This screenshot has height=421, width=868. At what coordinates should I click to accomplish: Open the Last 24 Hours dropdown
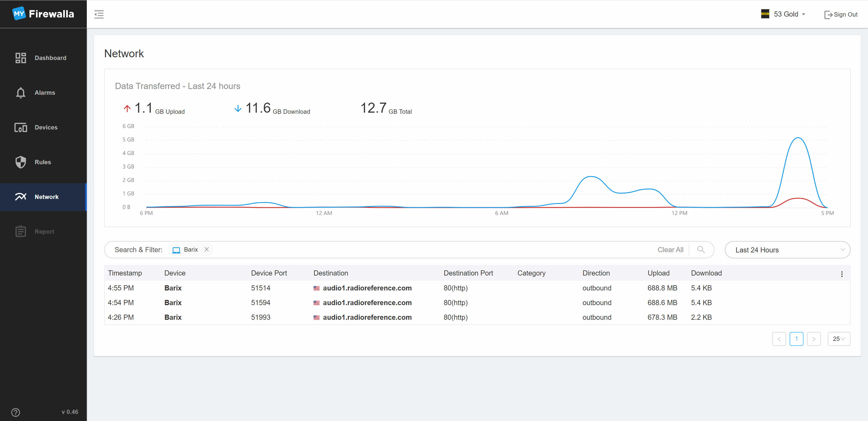[787, 250]
